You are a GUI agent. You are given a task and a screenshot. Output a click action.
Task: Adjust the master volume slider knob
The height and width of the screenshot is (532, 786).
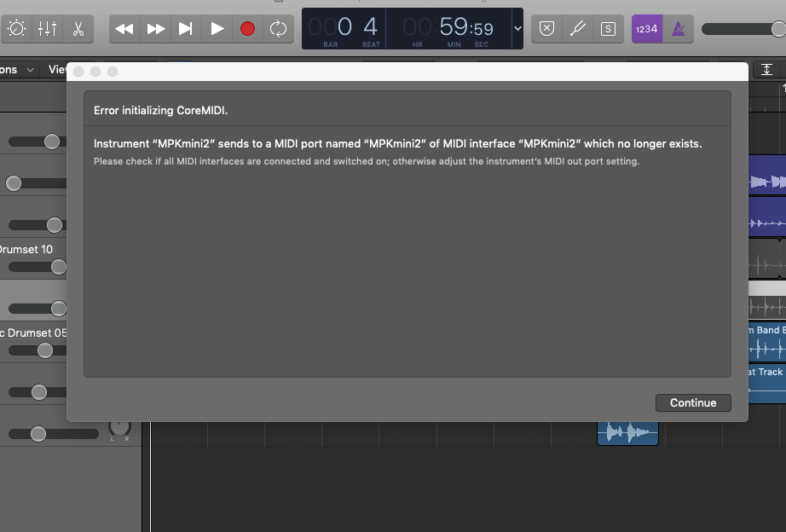click(x=778, y=29)
